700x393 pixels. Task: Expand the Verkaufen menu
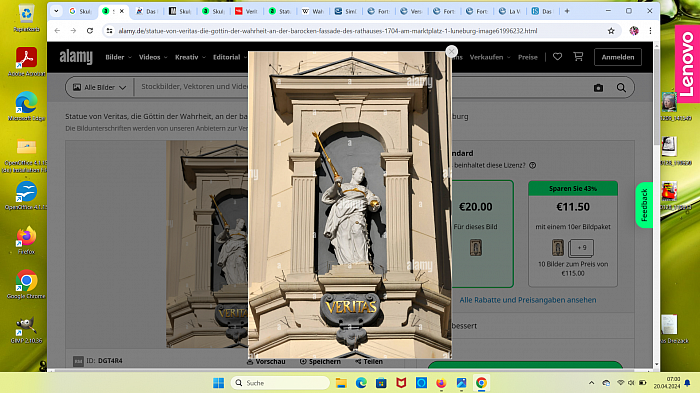pyautogui.click(x=490, y=57)
